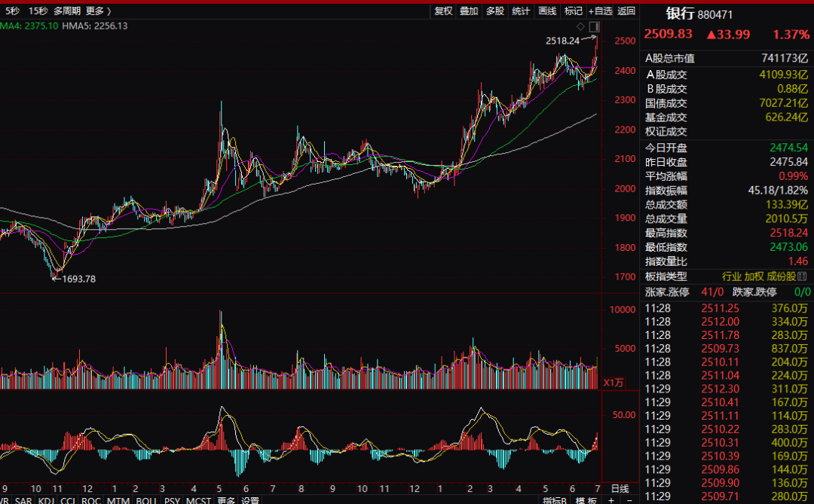Switch to the BOLL indicator tab
814x504 pixels.
(147, 500)
